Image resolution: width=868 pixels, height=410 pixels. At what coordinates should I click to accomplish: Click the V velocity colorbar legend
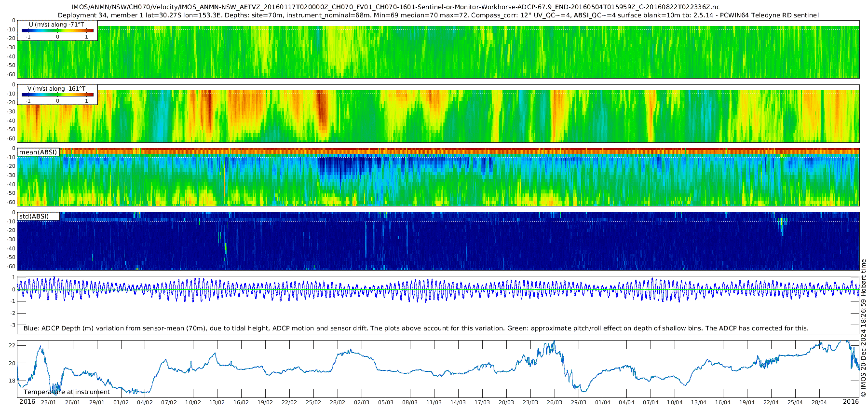pos(57,95)
